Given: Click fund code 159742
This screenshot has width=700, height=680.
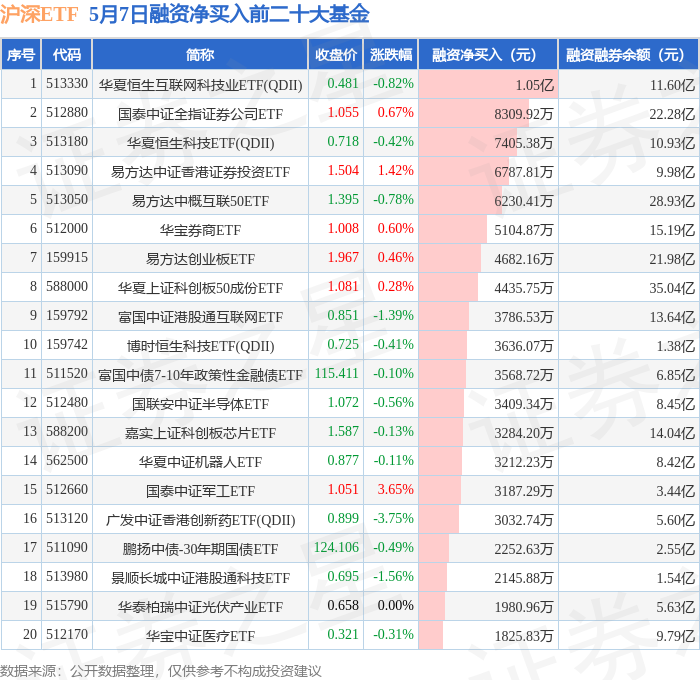Looking at the screenshot, I should (x=67, y=345).
